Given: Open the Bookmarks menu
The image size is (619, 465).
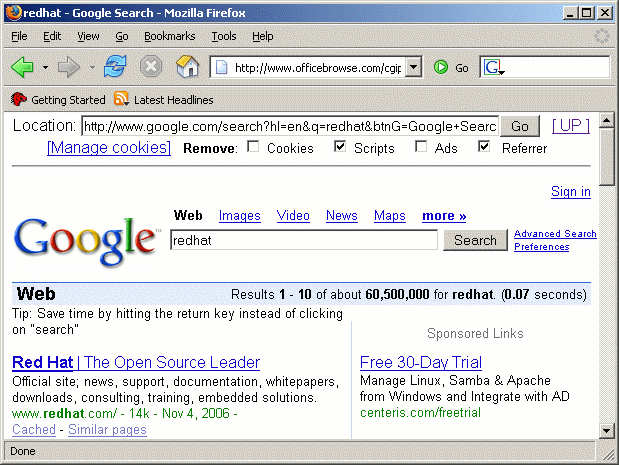Looking at the screenshot, I should (169, 36).
